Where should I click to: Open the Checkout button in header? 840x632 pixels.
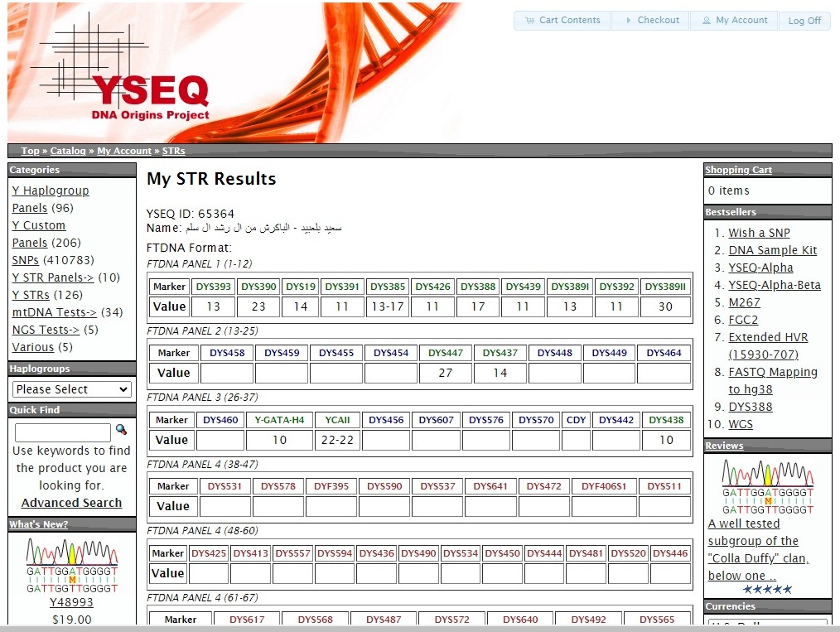tap(651, 21)
